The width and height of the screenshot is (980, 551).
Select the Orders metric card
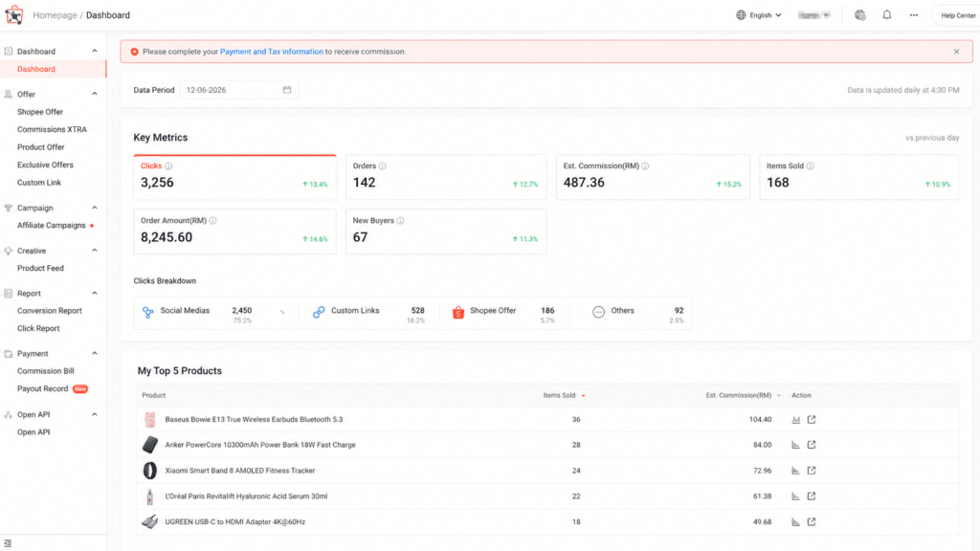pos(446,177)
